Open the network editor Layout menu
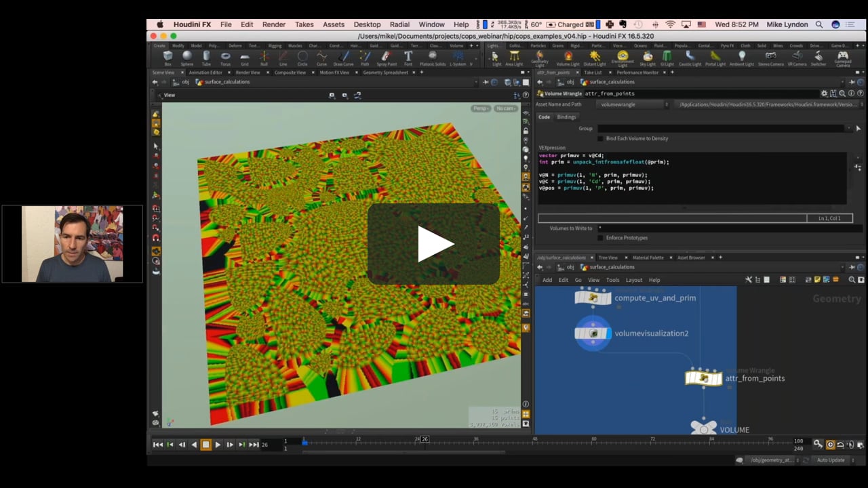 634,280
